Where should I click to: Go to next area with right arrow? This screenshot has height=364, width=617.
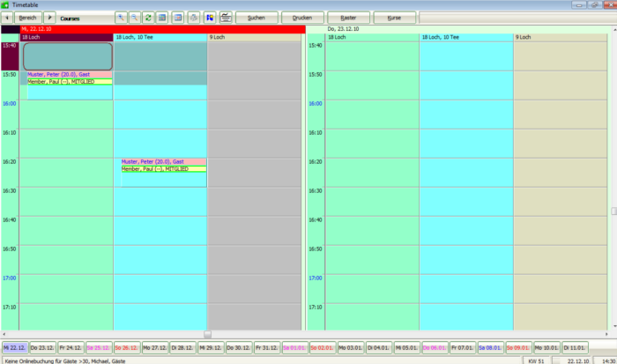(x=49, y=18)
